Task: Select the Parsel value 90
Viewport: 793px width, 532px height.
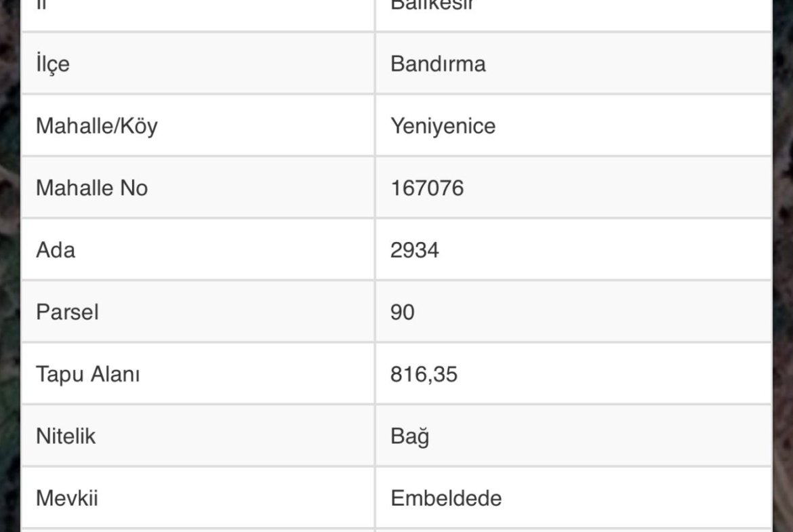Action: point(402,312)
